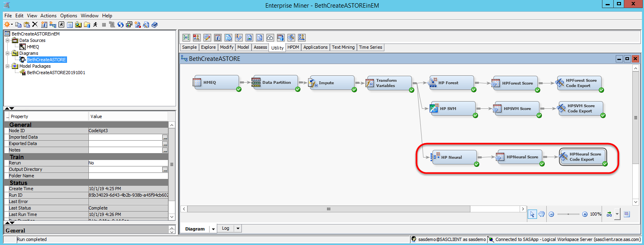This screenshot has width=644, height=245.
Task: Click the paste clipboard toolbar icon
Action: (27, 25)
